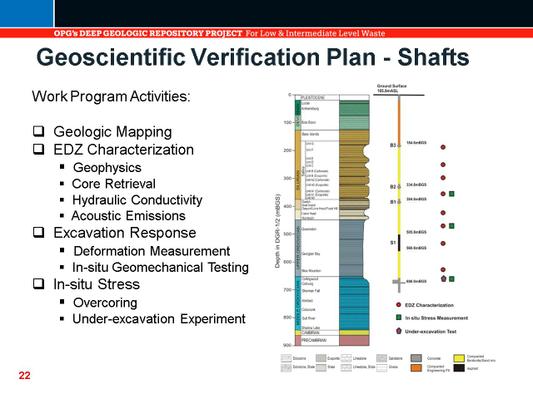The height and width of the screenshot is (399, 533).
Task: Click the EDZ Characterization legend circle icon
Action: 398,305
